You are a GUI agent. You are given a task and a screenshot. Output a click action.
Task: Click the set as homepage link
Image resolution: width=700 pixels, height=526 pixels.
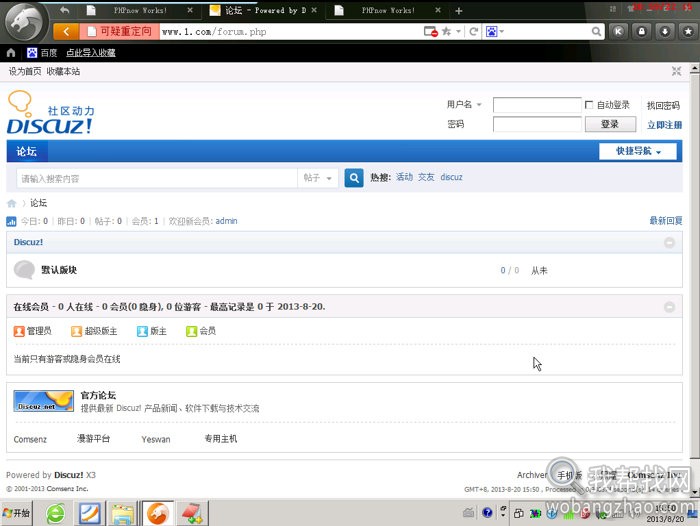pyautogui.click(x=25, y=71)
